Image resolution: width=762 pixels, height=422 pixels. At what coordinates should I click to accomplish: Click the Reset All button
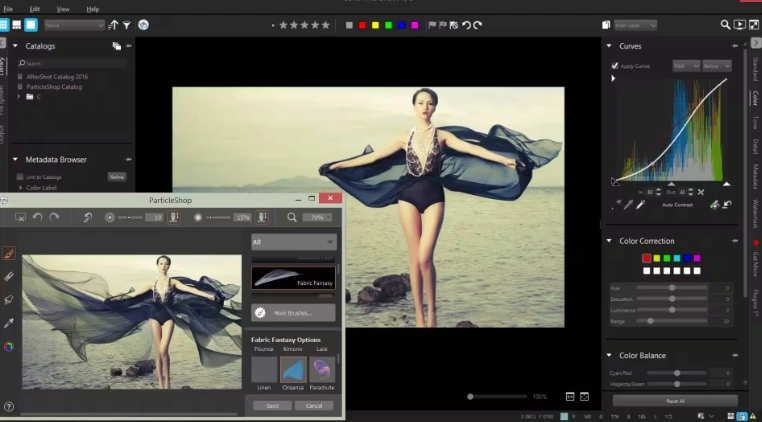point(675,401)
